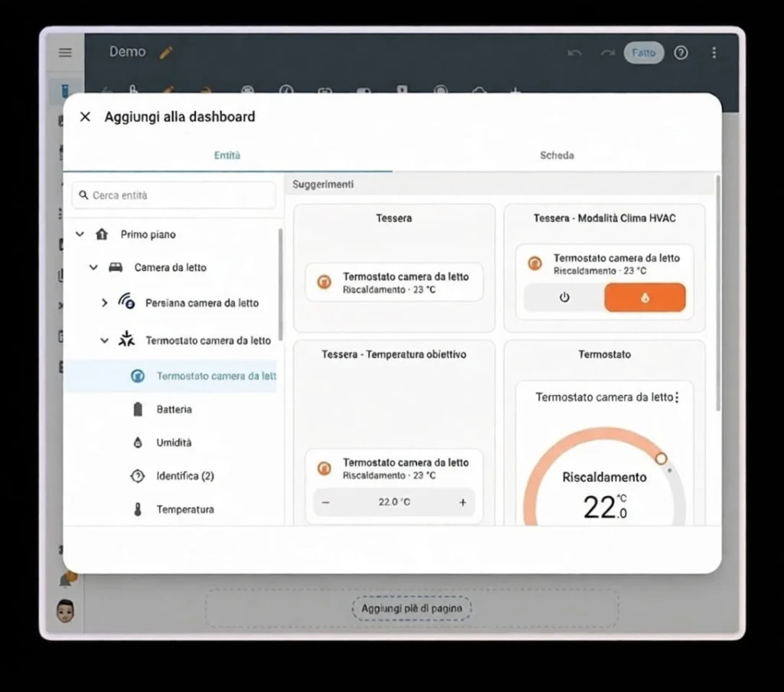Close the Aggiungi alla dashboard dialog
The width and height of the screenshot is (784, 692).
pos(85,116)
